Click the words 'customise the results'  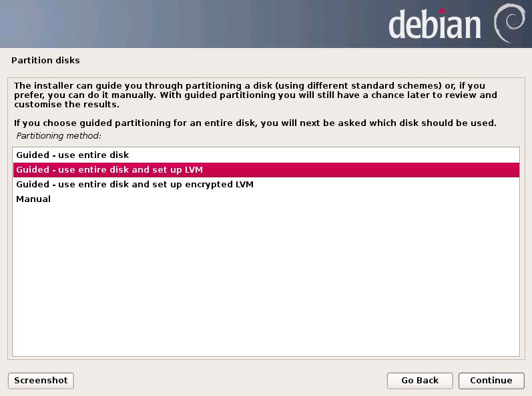click(66, 105)
